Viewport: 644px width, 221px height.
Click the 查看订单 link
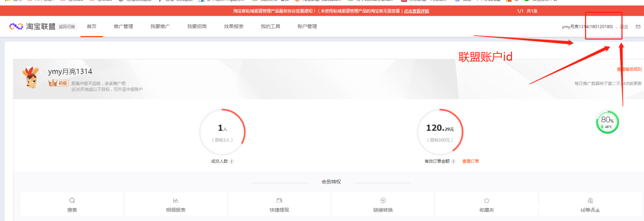click(471, 161)
